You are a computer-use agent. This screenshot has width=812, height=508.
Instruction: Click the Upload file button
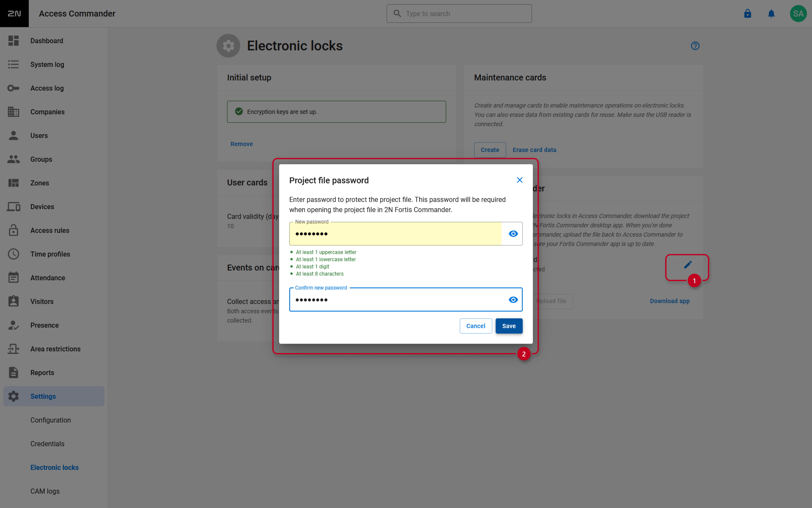[x=553, y=301]
